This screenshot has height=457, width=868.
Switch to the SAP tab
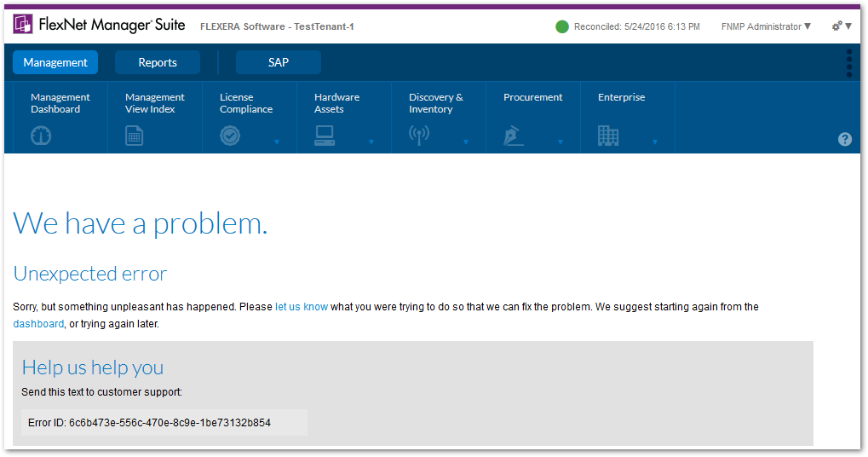[279, 62]
